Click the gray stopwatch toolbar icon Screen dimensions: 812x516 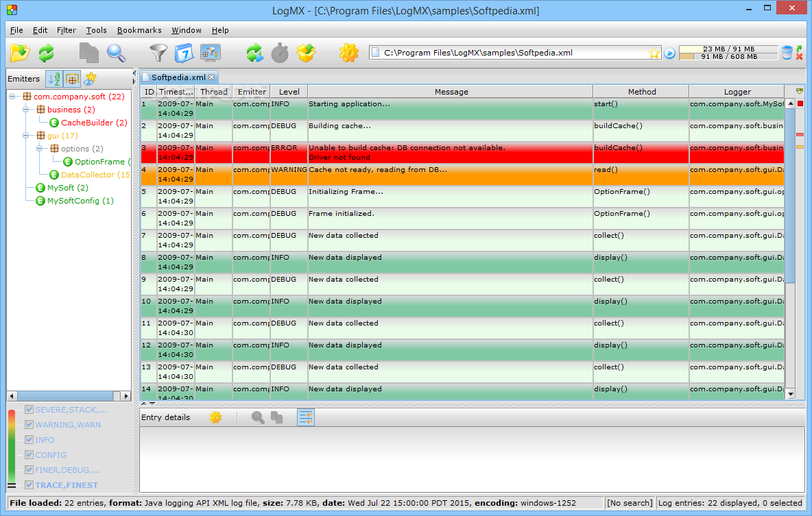coord(280,53)
